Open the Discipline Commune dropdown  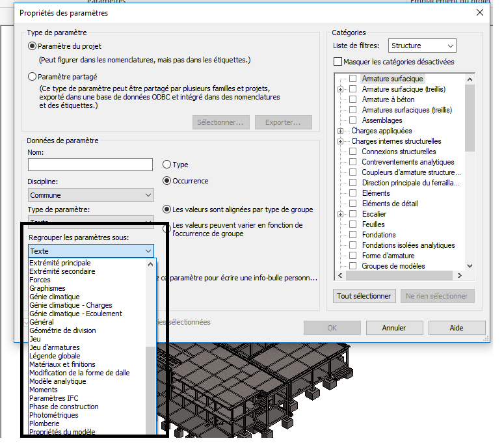[x=91, y=195]
